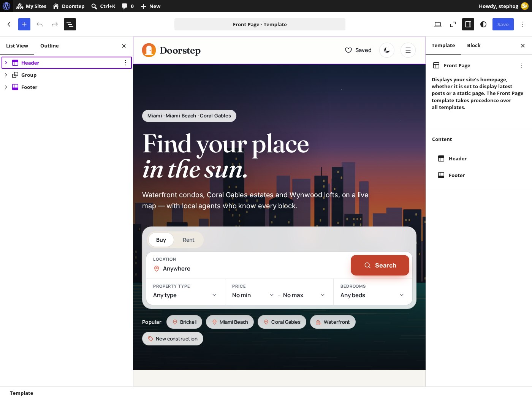Open the block inserter plus button

(24, 24)
